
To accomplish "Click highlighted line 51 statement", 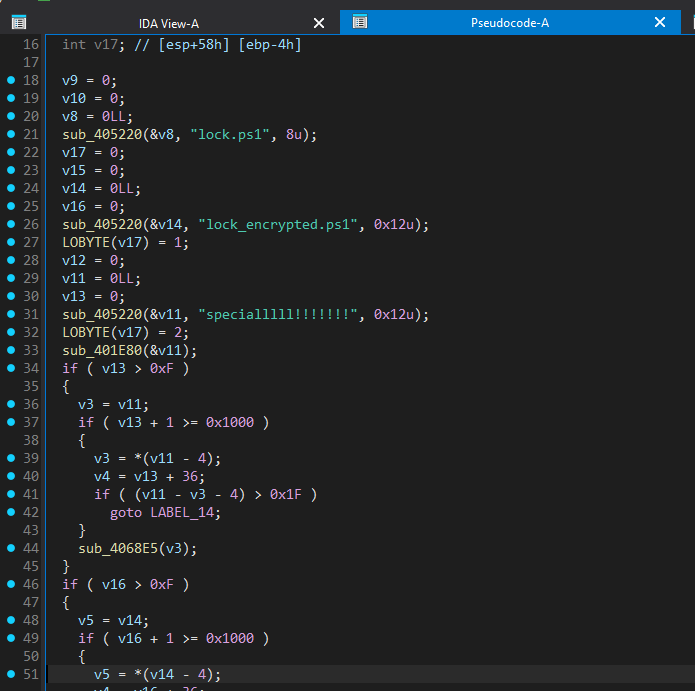I will [157, 675].
